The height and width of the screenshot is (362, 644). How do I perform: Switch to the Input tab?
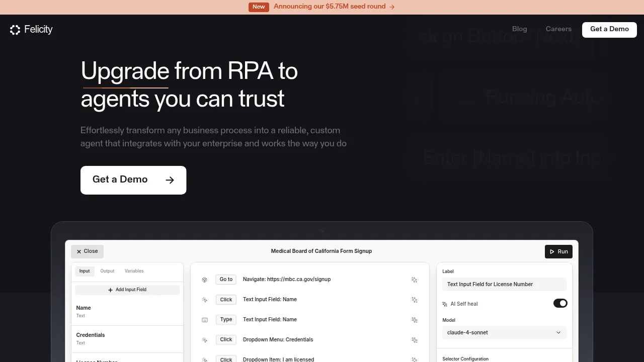point(85,271)
